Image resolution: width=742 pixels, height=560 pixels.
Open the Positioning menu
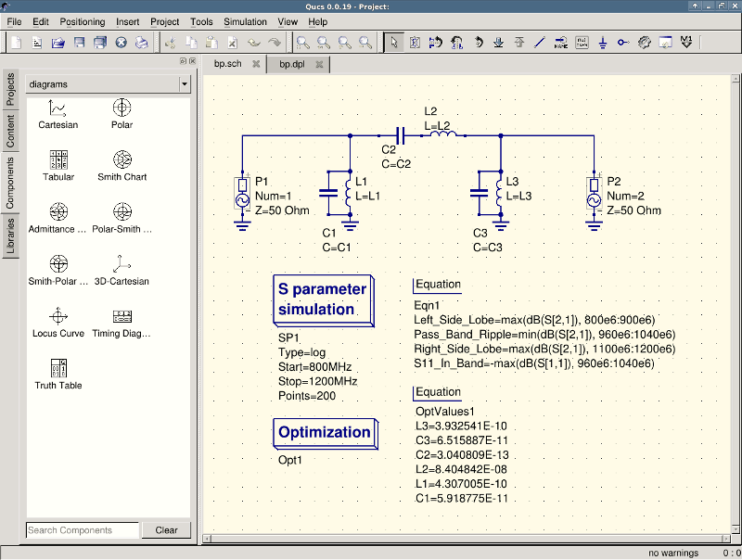point(83,21)
